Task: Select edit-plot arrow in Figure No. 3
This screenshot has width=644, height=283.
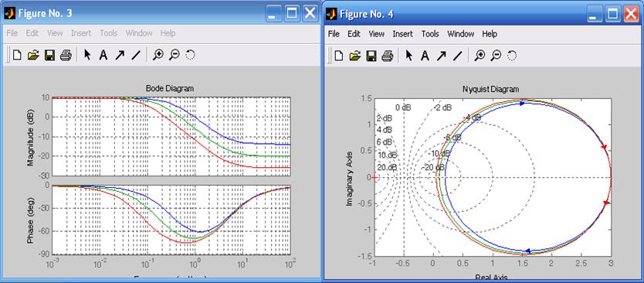Action: click(87, 55)
